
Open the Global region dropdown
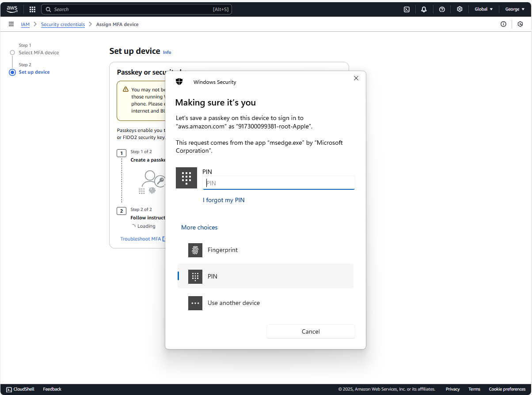[x=483, y=9]
